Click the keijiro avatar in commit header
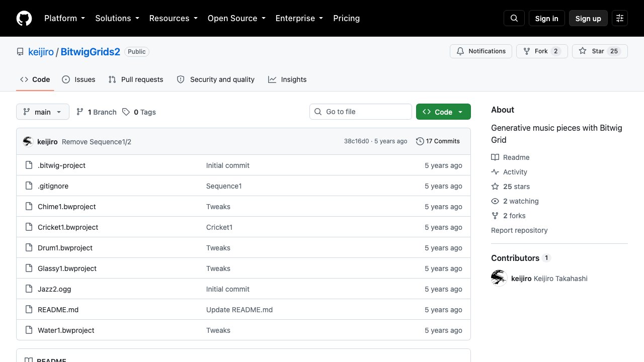 coord(28,141)
